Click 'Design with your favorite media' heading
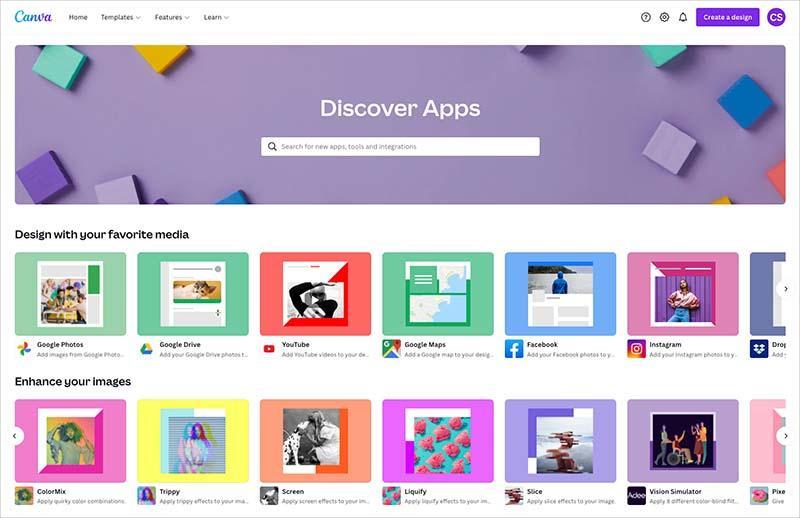Viewport: 800px width, 518px height. click(102, 235)
